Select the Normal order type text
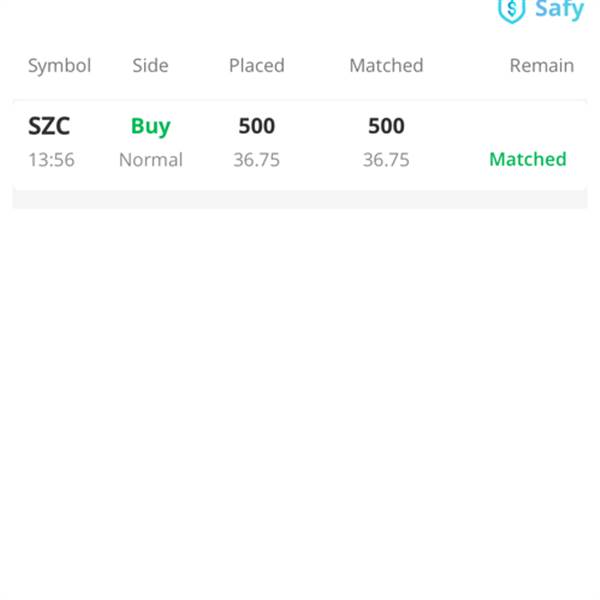 (x=151, y=160)
